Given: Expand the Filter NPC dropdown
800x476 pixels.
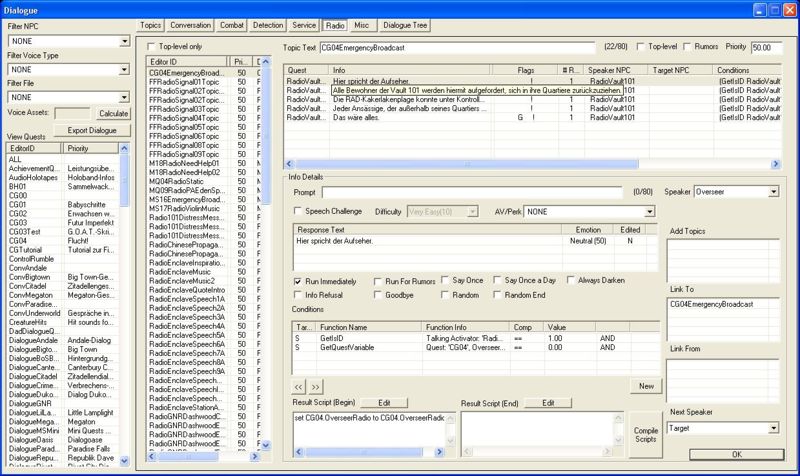Looking at the screenshot, I should (x=124, y=41).
